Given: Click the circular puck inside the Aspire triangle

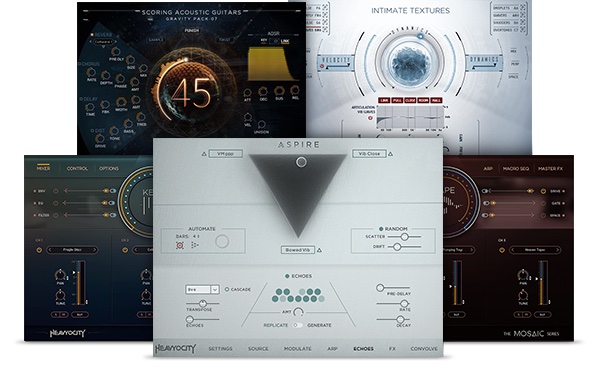Looking at the screenshot, I should [x=301, y=162].
